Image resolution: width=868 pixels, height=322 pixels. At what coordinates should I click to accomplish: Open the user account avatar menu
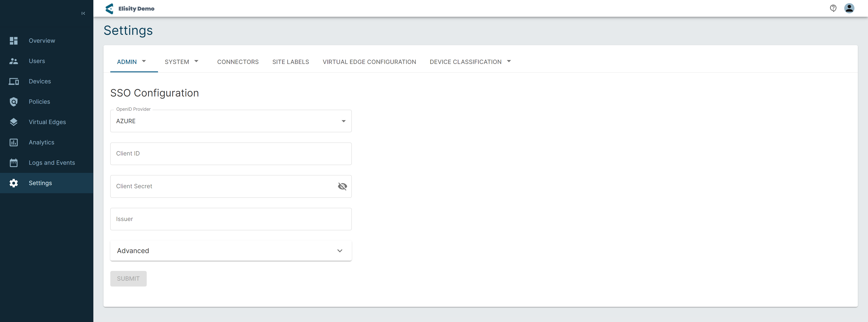coord(849,8)
